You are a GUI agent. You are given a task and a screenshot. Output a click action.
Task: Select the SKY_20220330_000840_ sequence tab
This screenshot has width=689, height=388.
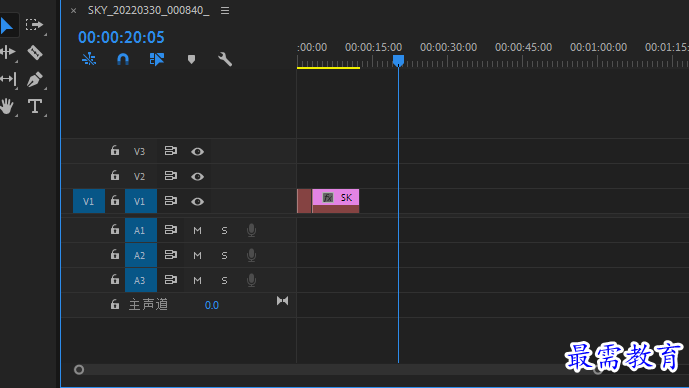[149, 10]
